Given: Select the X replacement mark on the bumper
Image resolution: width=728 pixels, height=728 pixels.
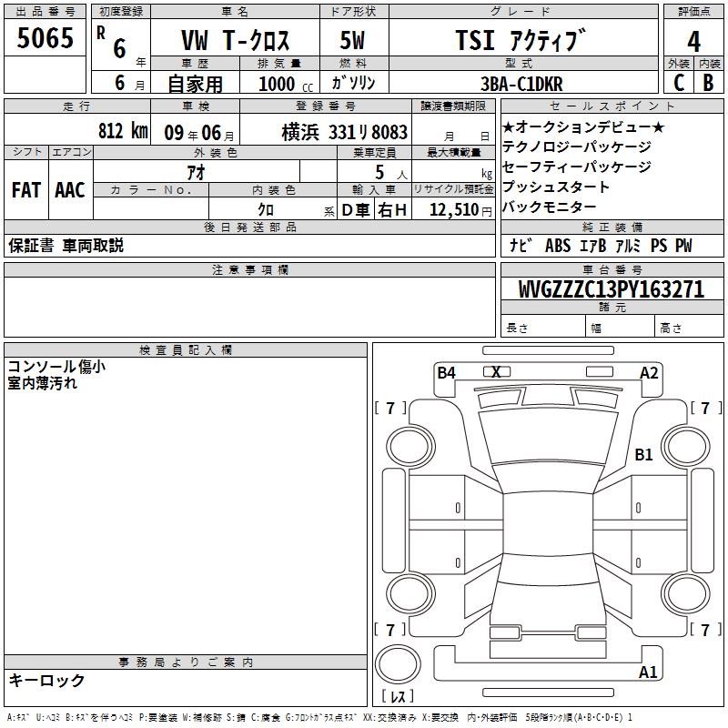Looking at the screenshot, I should 496,371.
